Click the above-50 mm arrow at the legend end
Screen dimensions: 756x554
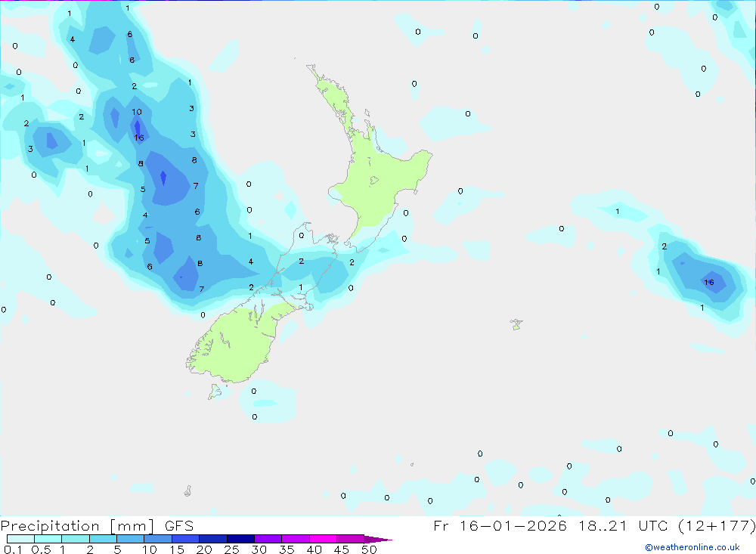[x=378, y=539]
